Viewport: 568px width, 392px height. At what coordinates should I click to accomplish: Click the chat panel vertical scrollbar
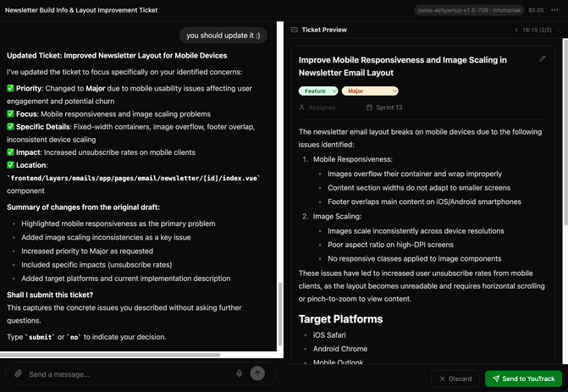point(280,314)
